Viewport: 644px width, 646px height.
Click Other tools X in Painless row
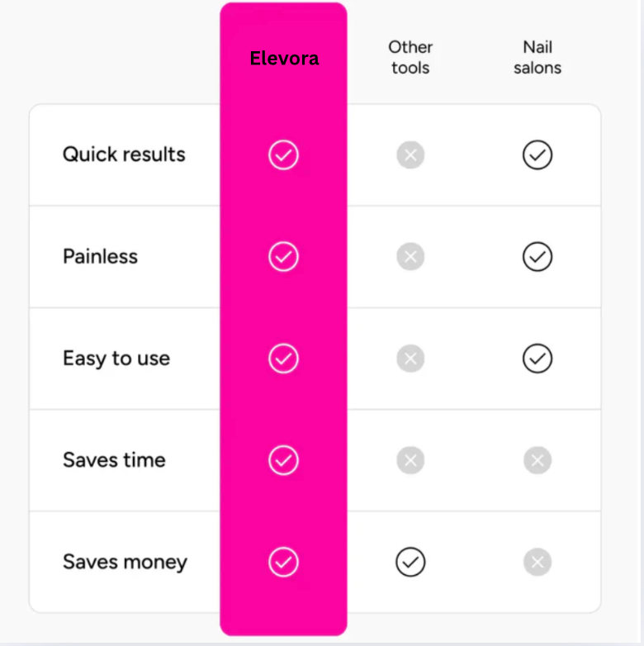410,257
